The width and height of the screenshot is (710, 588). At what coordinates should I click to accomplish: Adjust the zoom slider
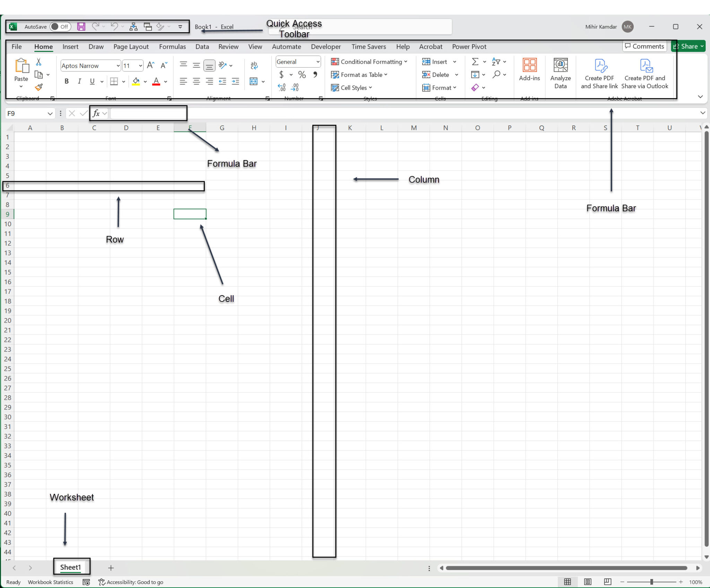coord(652,582)
